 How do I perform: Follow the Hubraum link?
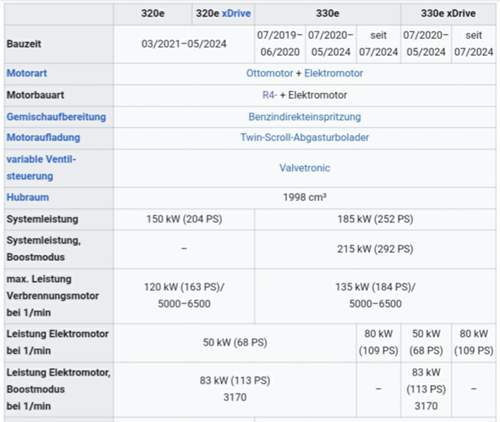pos(28,197)
